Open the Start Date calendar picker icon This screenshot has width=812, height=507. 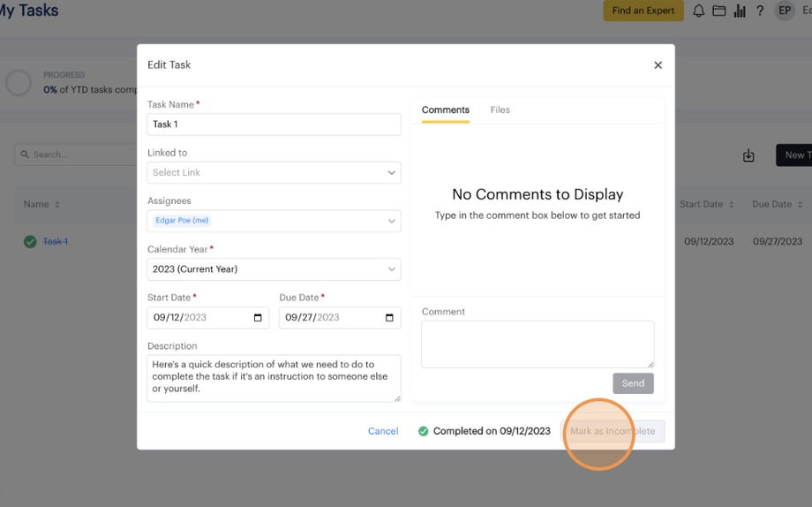pyautogui.click(x=258, y=318)
